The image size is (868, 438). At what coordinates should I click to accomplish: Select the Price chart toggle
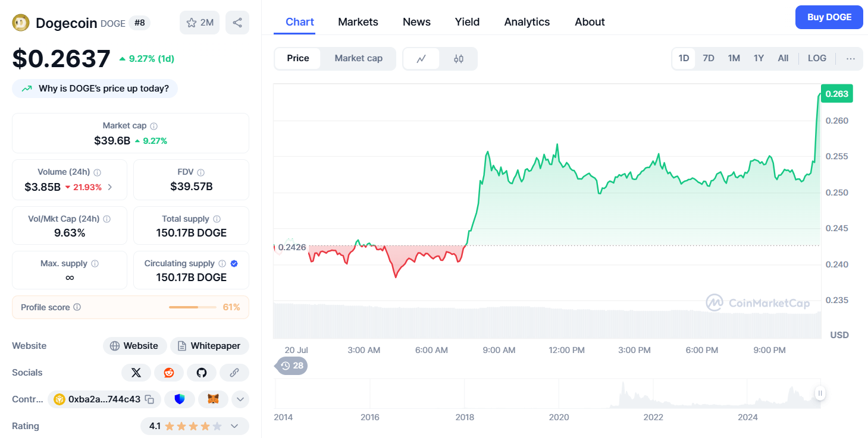[x=298, y=58]
